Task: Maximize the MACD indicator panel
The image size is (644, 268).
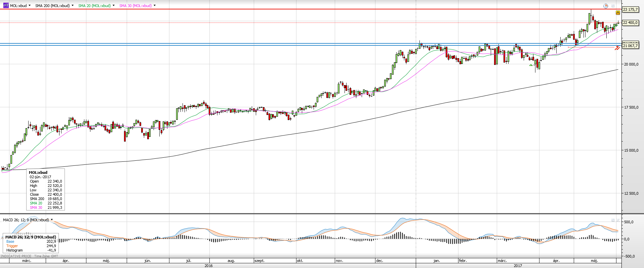Action: pyautogui.click(x=613, y=220)
